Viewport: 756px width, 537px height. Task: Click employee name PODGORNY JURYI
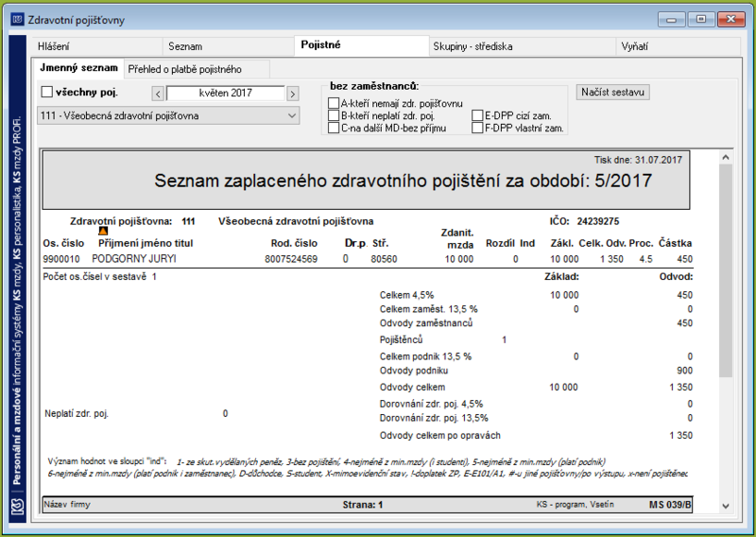coord(134,259)
